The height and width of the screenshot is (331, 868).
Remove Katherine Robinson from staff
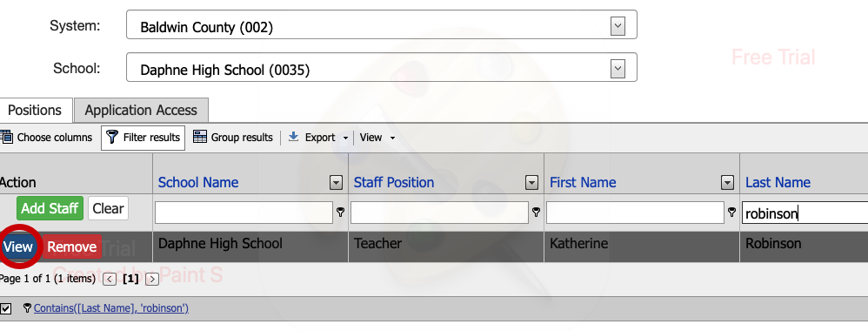tap(72, 247)
